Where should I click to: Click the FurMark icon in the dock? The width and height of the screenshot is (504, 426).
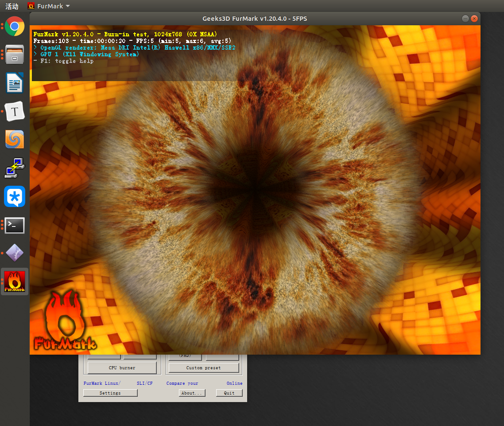tap(15, 281)
